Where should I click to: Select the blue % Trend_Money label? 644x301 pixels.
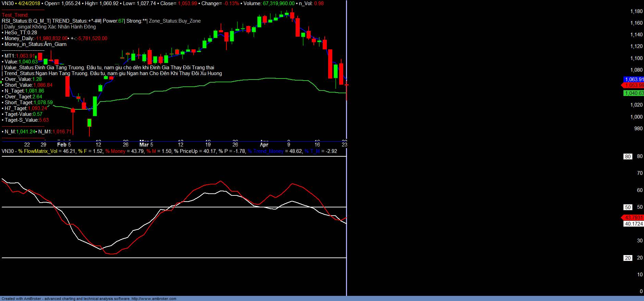265,151
